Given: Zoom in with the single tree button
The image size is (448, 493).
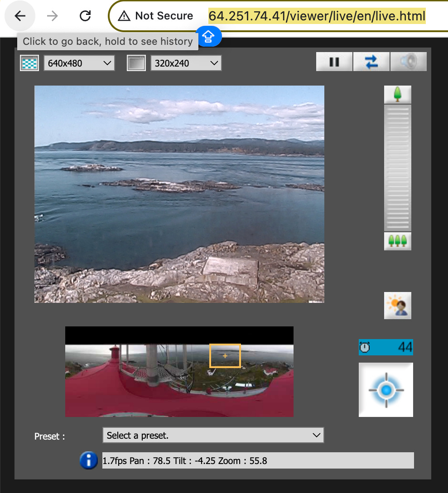Looking at the screenshot, I should click(x=397, y=94).
